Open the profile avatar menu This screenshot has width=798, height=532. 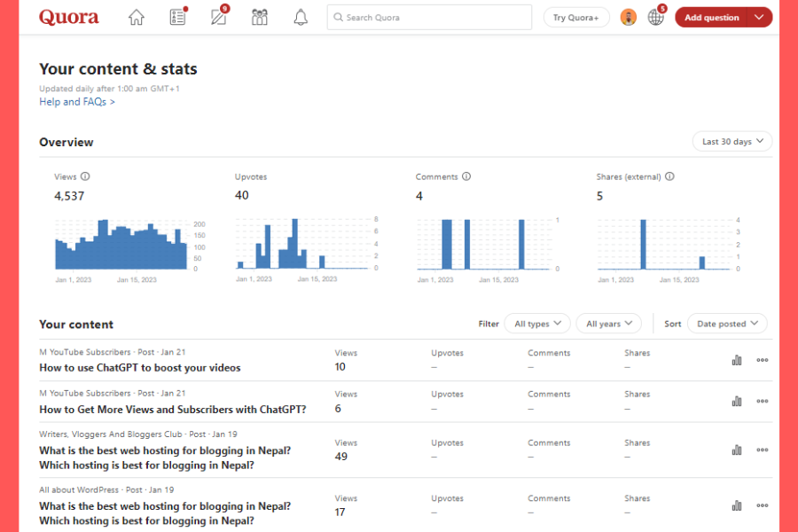pos(629,18)
